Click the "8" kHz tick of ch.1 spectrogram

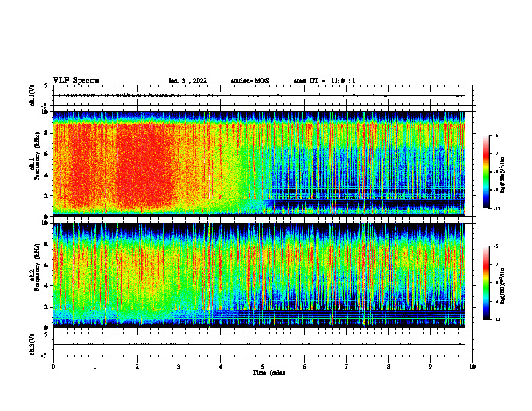click(x=47, y=133)
